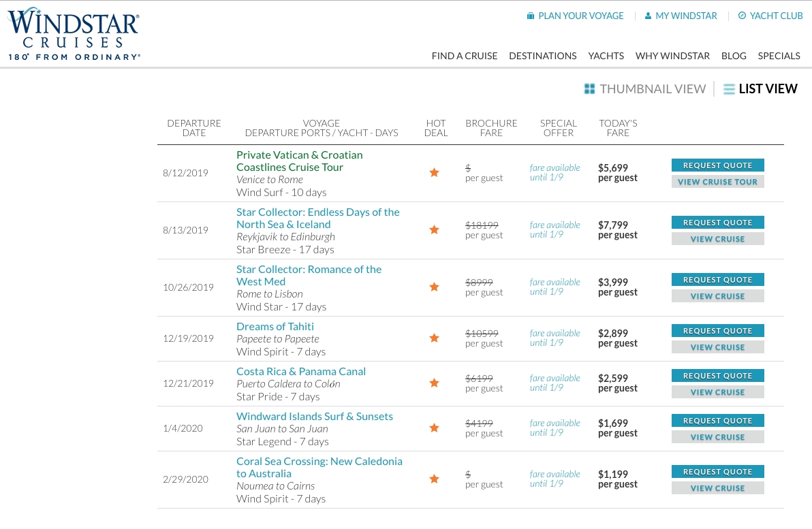Open Costa Rica & Panama Canal voyage title

point(301,372)
